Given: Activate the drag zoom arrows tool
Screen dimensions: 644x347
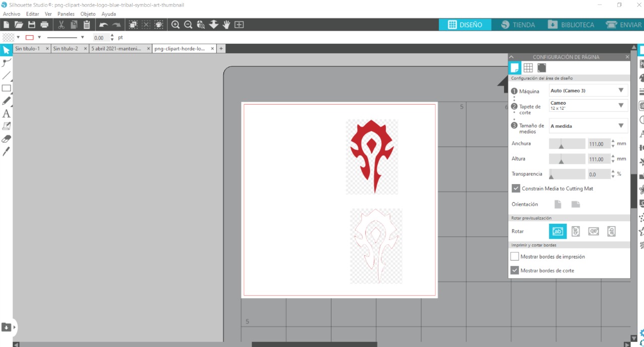Looking at the screenshot, I should (x=213, y=25).
